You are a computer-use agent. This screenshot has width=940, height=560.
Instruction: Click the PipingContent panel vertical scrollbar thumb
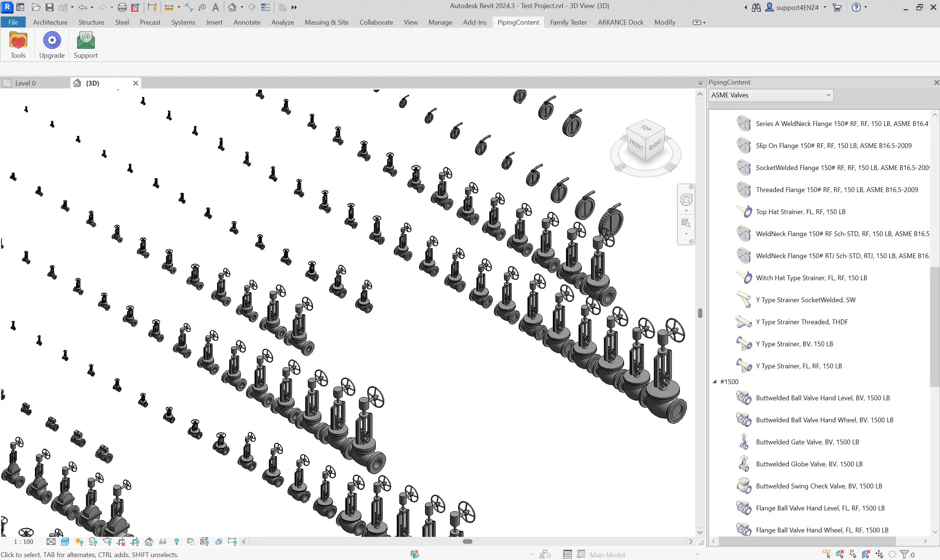tap(934, 326)
